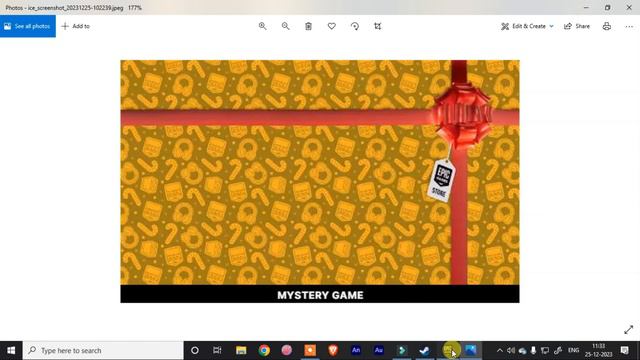The height and width of the screenshot is (360, 640).
Task: Click the See all photos button
Action: [28, 26]
